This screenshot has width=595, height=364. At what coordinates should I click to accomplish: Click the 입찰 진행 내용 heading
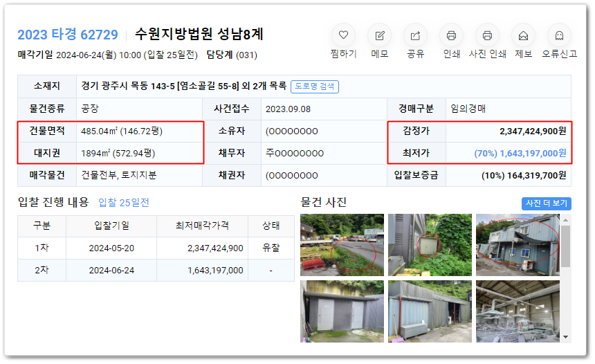pos(53,202)
